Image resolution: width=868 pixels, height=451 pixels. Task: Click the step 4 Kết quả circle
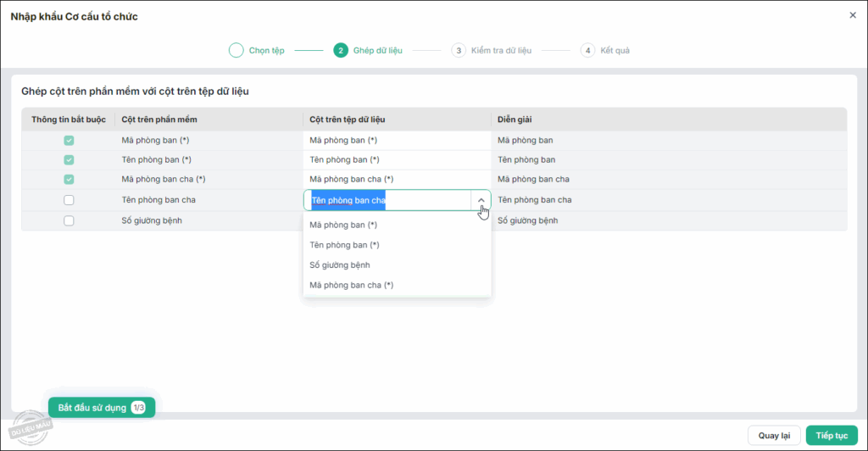(588, 50)
